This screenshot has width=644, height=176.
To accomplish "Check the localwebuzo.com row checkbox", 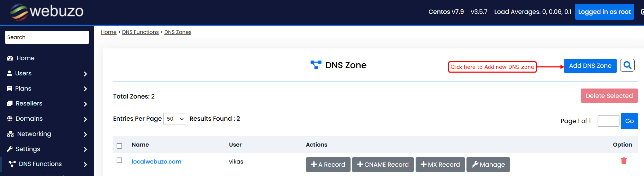I will pos(119,160).
